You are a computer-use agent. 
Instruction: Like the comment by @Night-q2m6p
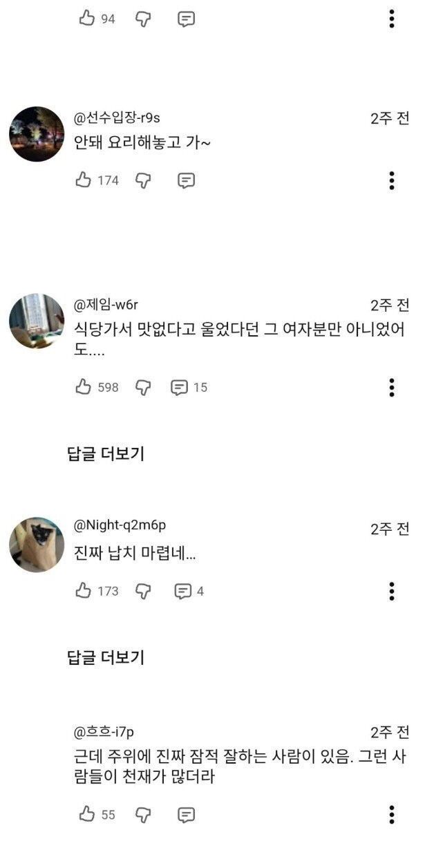84,591
